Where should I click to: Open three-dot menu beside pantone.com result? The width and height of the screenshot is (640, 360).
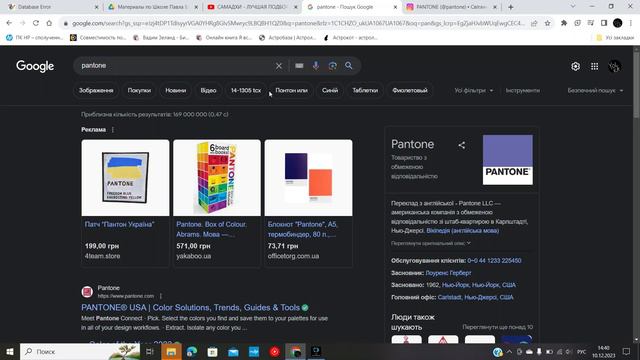click(x=161, y=296)
